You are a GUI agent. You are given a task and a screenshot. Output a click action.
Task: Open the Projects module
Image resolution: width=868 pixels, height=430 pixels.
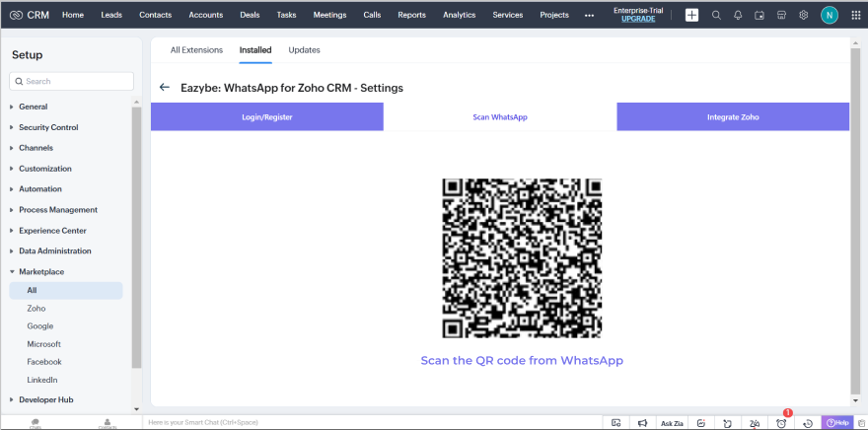pyautogui.click(x=554, y=15)
